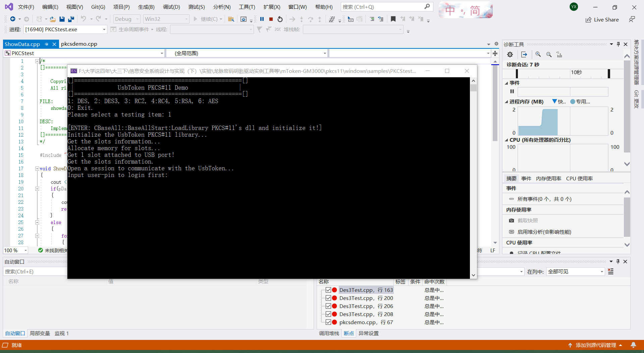Open the 文件(F) menu

[26, 7]
